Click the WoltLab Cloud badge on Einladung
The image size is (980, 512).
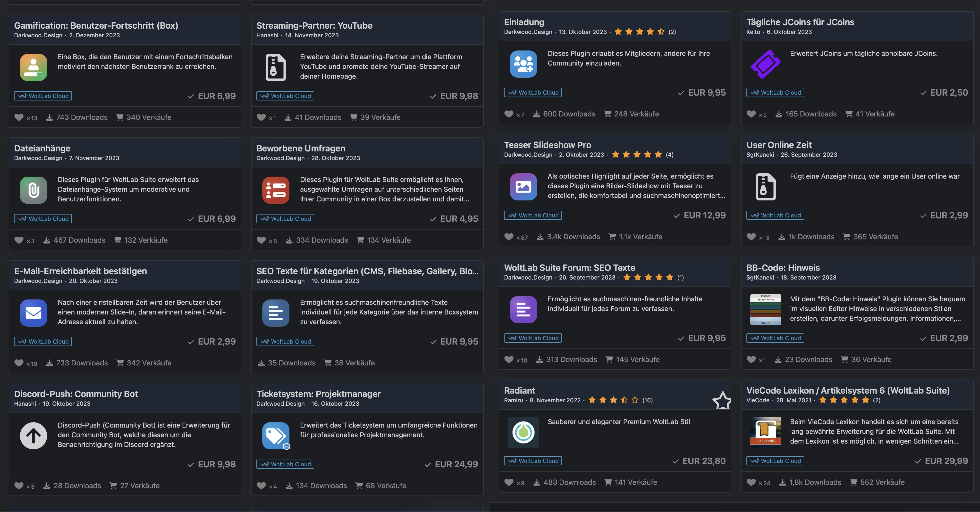pyautogui.click(x=533, y=92)
